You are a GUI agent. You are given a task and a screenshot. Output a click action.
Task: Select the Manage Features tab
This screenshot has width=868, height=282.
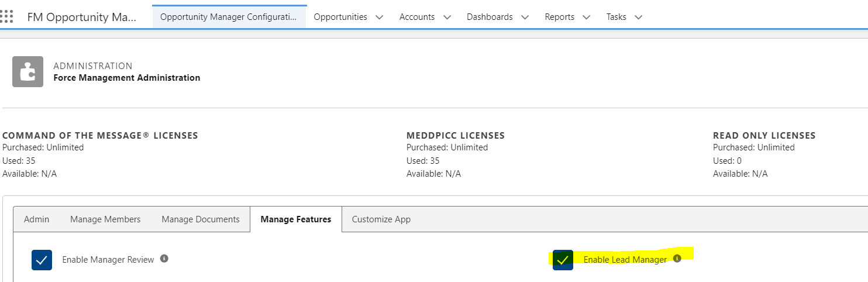[295, 219]
